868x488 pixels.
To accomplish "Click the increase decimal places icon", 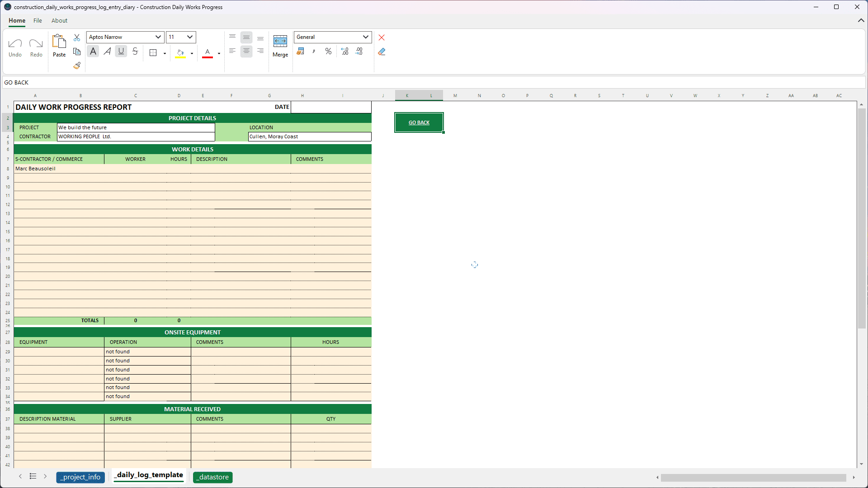I will click(344, 52).
